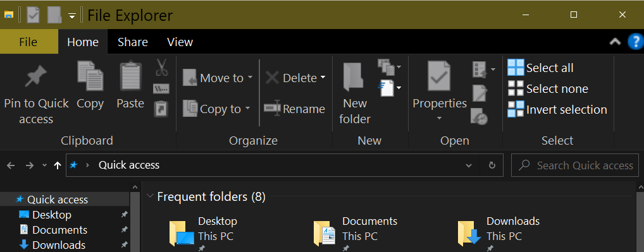Click the Cut scissors icon
Viewport: 644px width, 252px height.
[x=161, y=68]
